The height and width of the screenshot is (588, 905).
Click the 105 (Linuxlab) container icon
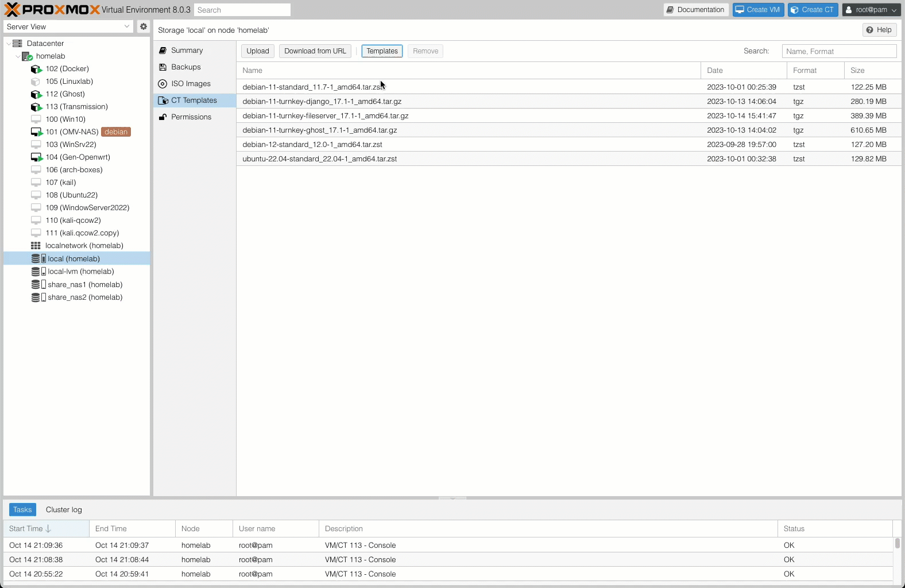click(36, 82)
